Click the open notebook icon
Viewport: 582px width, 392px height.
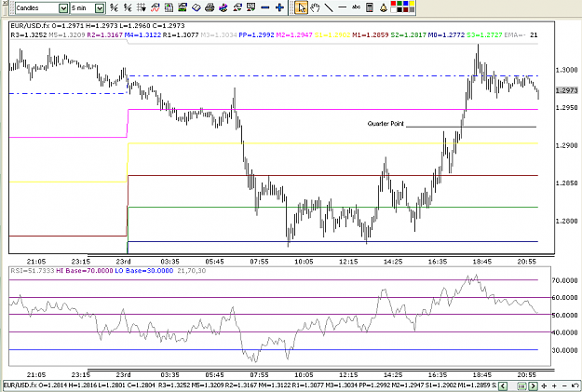(x=196, y=7)
